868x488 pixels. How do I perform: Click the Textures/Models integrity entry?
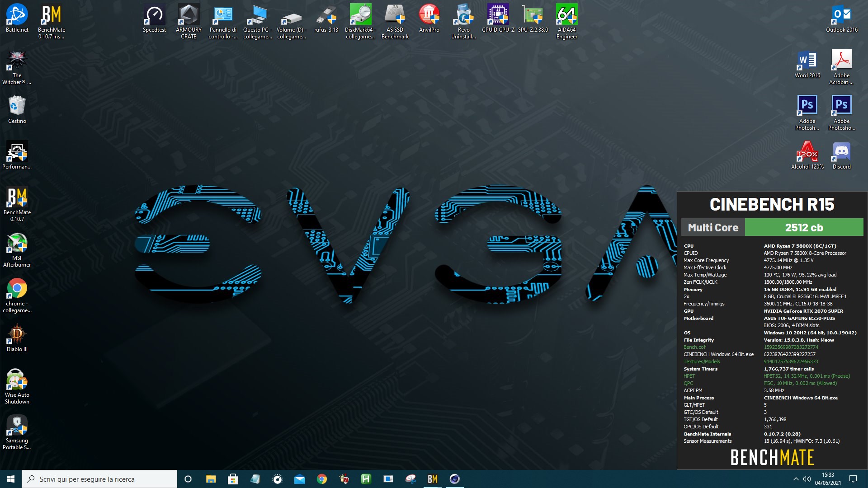[x=702, y=361]
